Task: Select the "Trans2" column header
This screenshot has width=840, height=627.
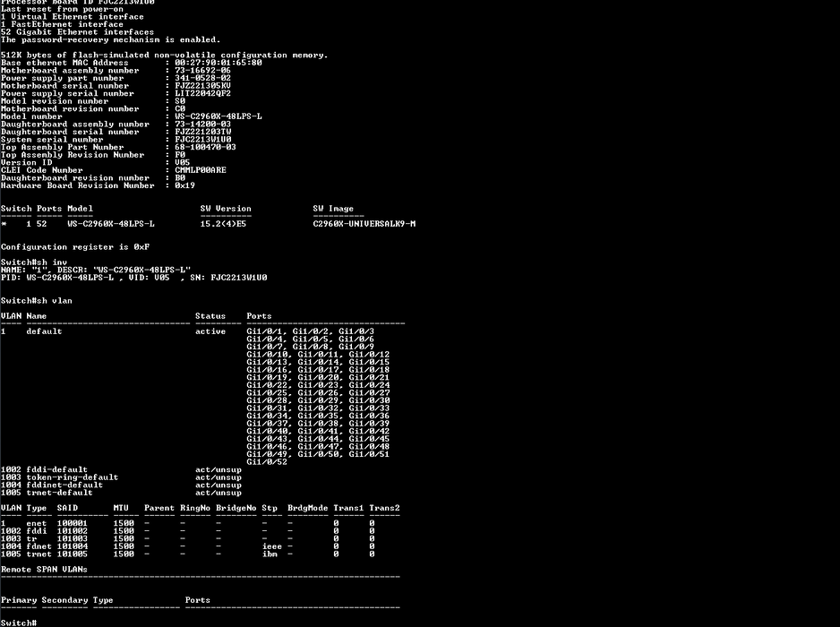Action: [x=385, y=508]
